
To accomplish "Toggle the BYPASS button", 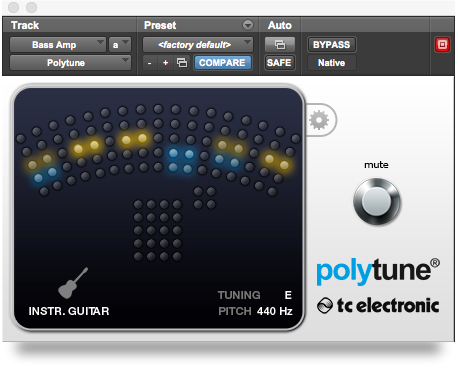I will (x=331, y=45).
